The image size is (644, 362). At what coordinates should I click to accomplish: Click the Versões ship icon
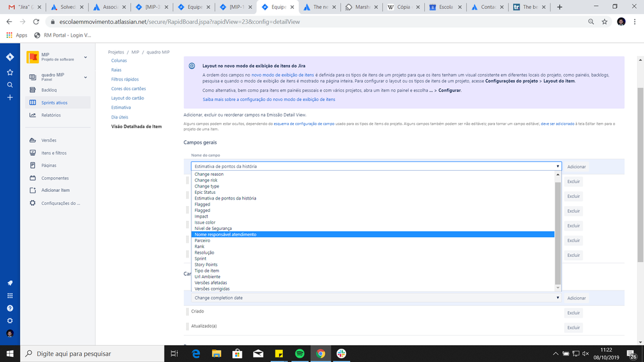click(32, 140)
